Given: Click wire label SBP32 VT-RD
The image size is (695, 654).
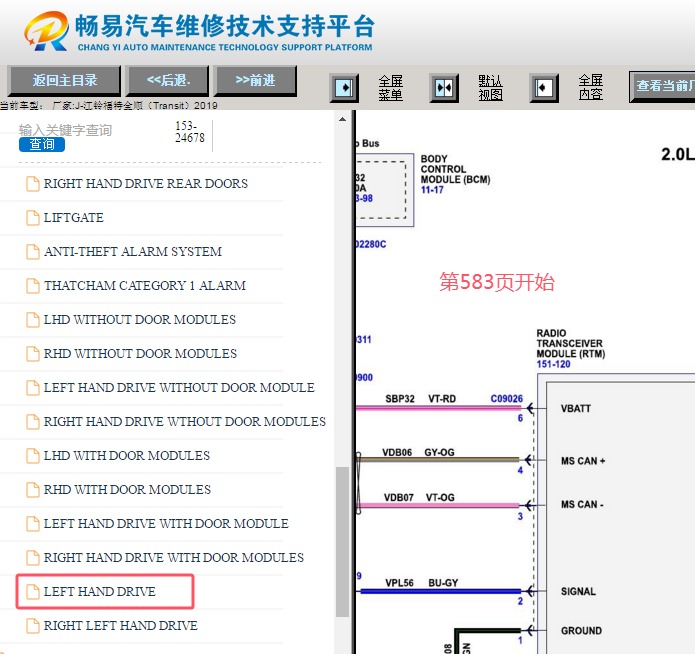Looking at the screenshot, I should pos(420,399).
